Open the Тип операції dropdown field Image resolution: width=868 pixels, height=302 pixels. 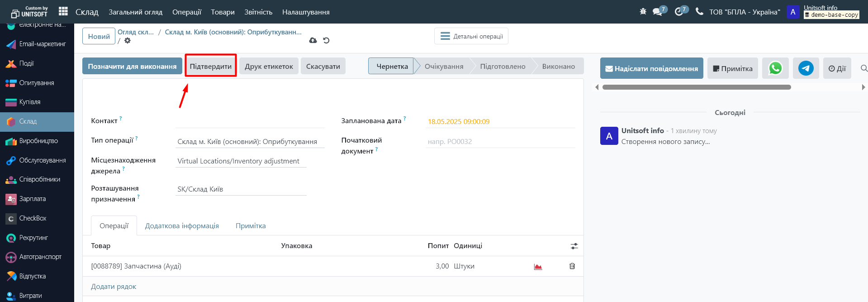(x=250, y=142)
